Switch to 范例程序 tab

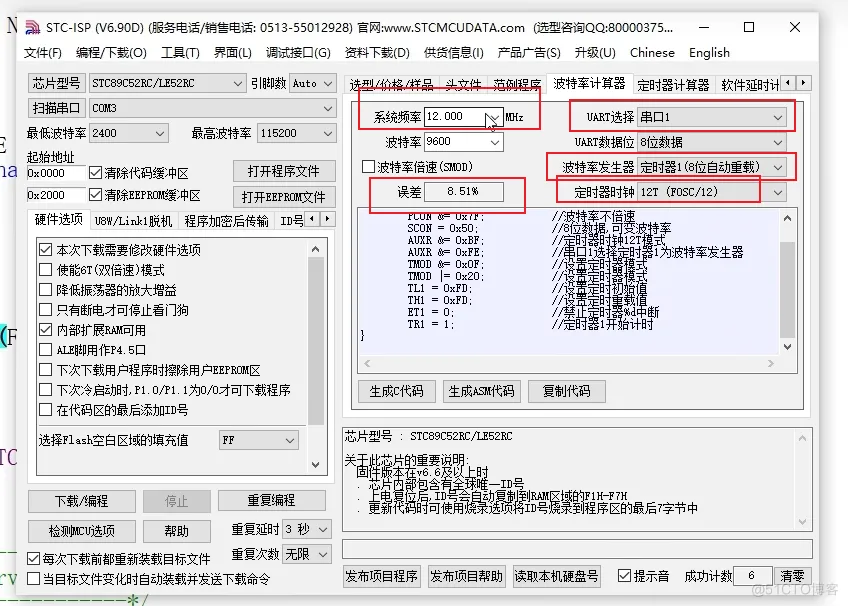pos(516,84)
